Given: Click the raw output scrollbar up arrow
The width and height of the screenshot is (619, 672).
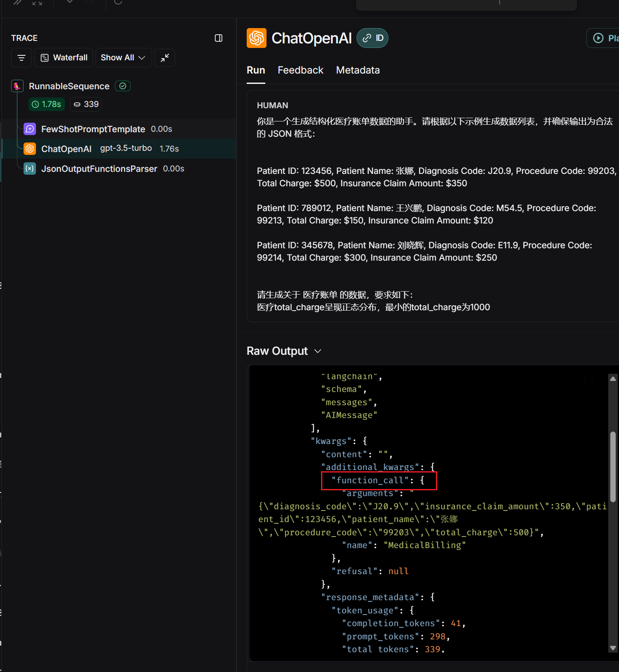Looking at the screenshot, I should pos(613,378).
